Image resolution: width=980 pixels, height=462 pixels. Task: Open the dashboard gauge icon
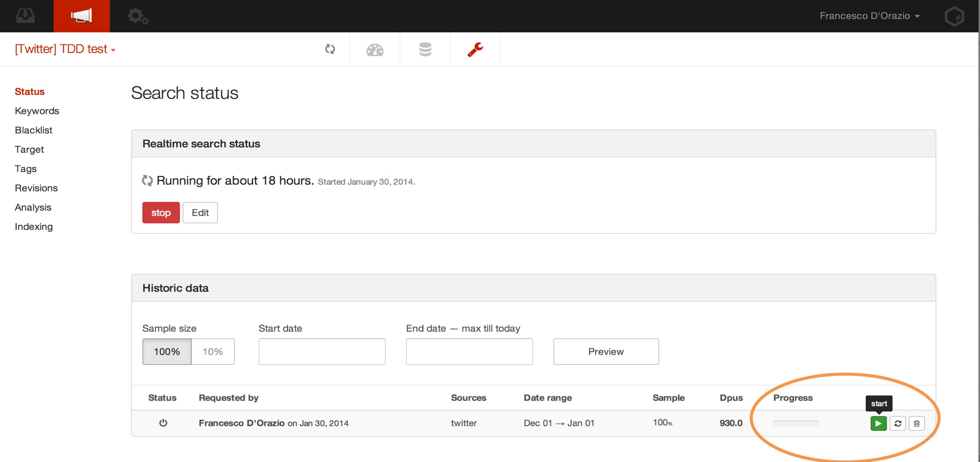click(375, 50)
